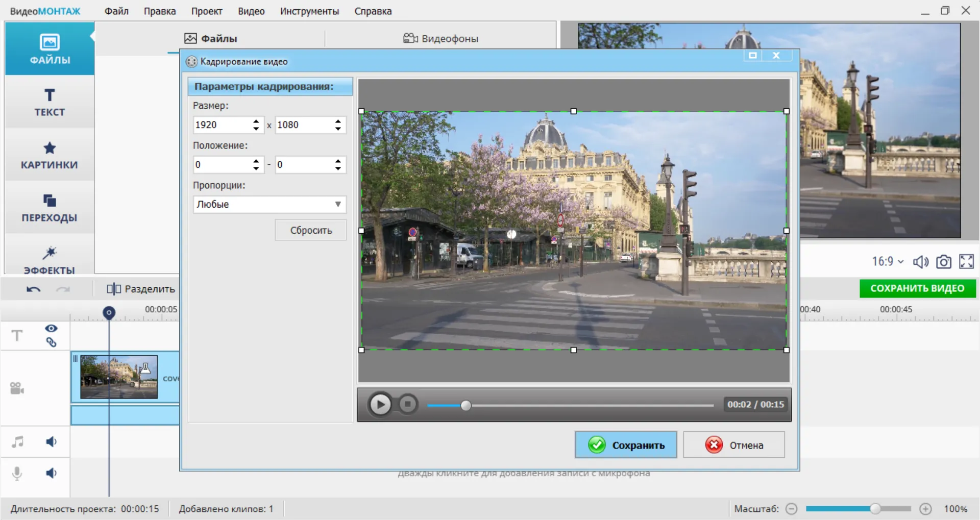Play the crop preview video
The width and height of the screenshot is (980, 520).
click(380, 405)
